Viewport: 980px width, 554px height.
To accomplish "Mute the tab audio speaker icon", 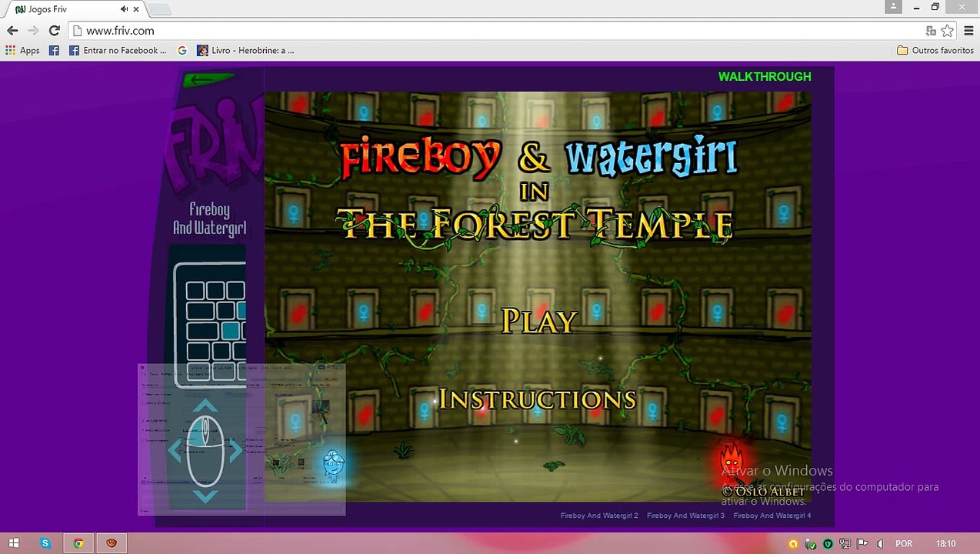I will click(x=124, y=9).
